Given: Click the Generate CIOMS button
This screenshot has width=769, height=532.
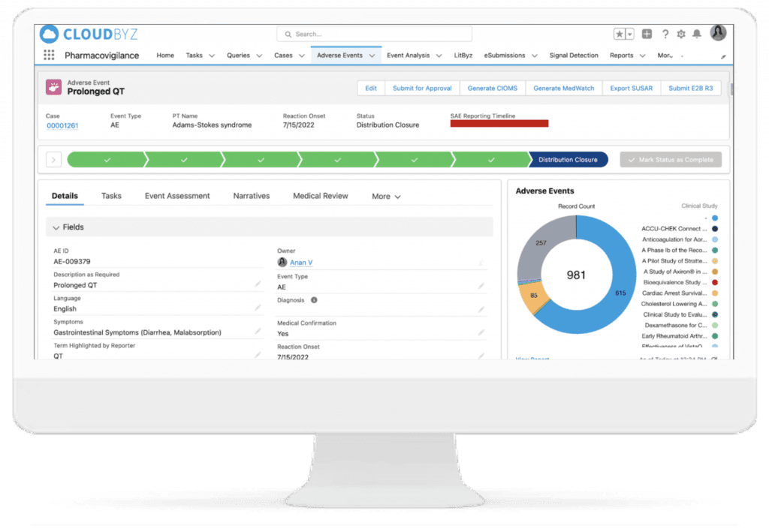Looking at the screenshot, I should tap(492, 88).
